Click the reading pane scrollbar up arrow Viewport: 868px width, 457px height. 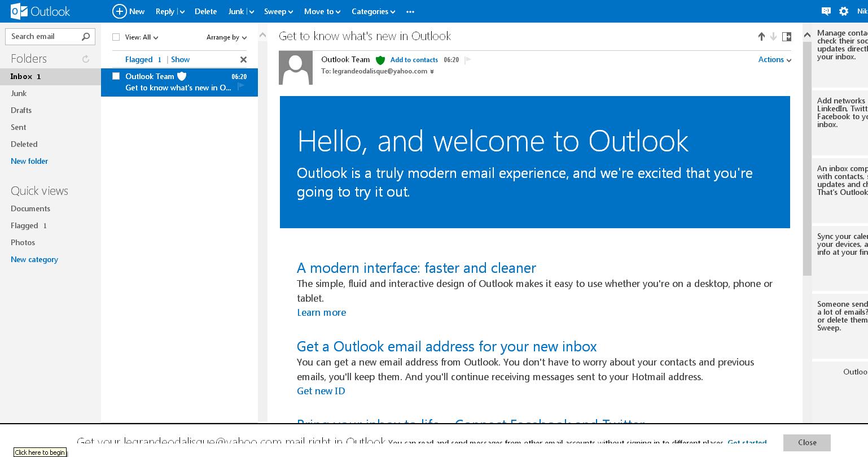807,34
